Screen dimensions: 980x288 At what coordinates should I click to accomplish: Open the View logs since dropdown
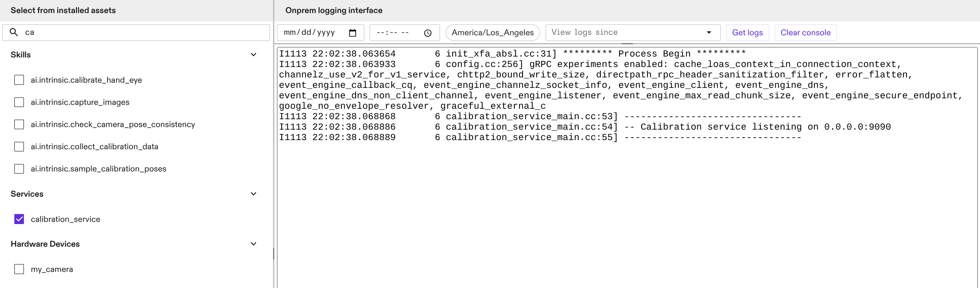(633, 33)
